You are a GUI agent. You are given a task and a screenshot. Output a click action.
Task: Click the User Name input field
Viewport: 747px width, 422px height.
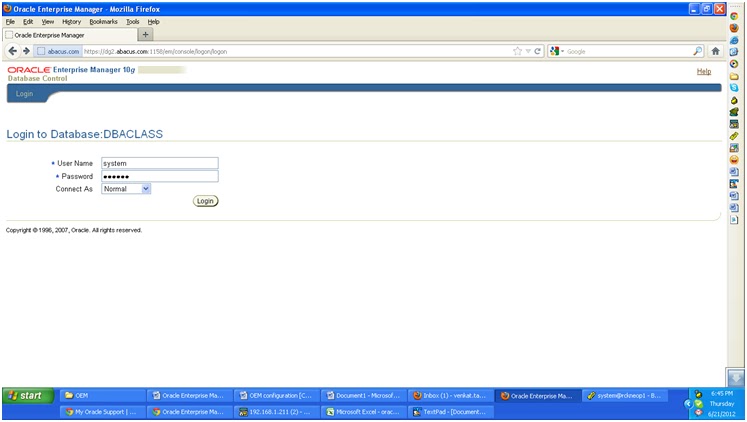(160, 163)
